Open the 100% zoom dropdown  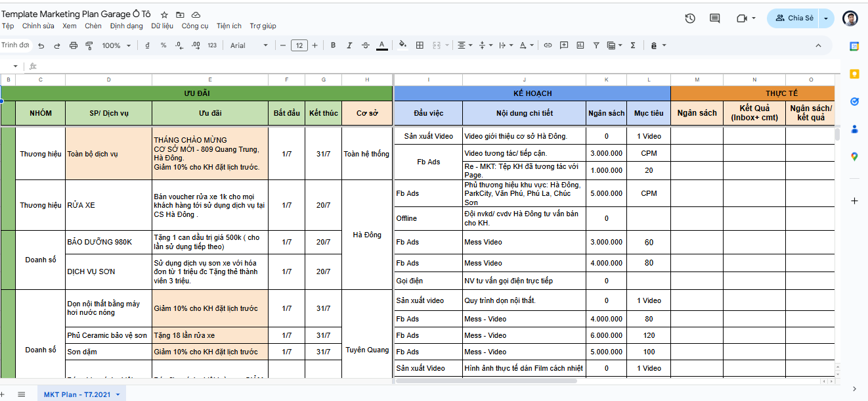tap(116, 45)
